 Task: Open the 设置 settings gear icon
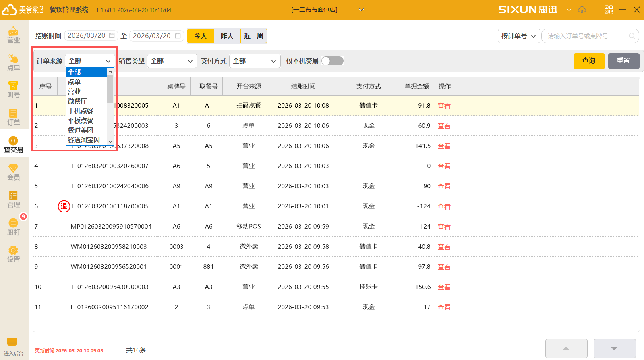pyautogui.click(x=13, y=254)
